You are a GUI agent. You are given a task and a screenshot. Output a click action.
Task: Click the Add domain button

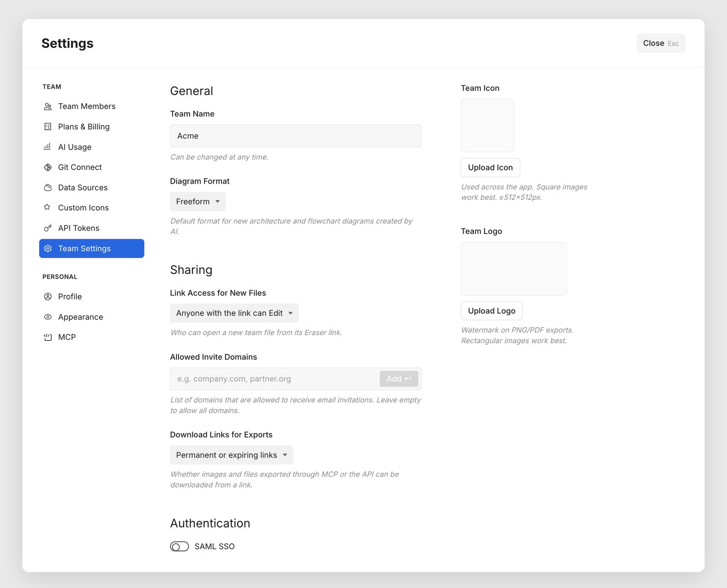click(x=399, y=379)
